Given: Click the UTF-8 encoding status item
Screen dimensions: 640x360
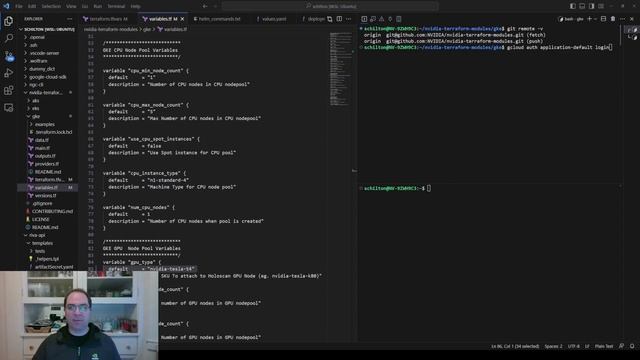Looking at the screenshot, I should tap(573, 346).
